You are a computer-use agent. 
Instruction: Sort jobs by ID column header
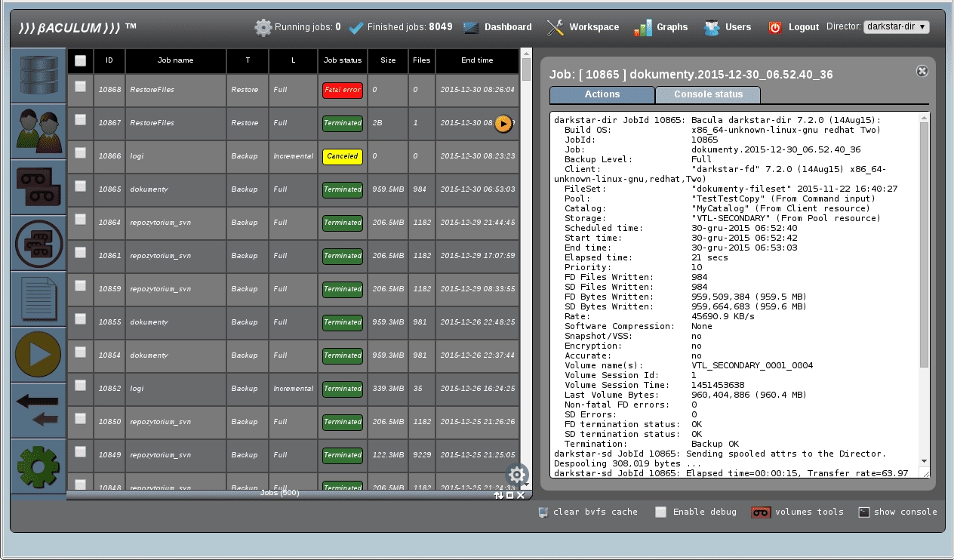point(109,60)
